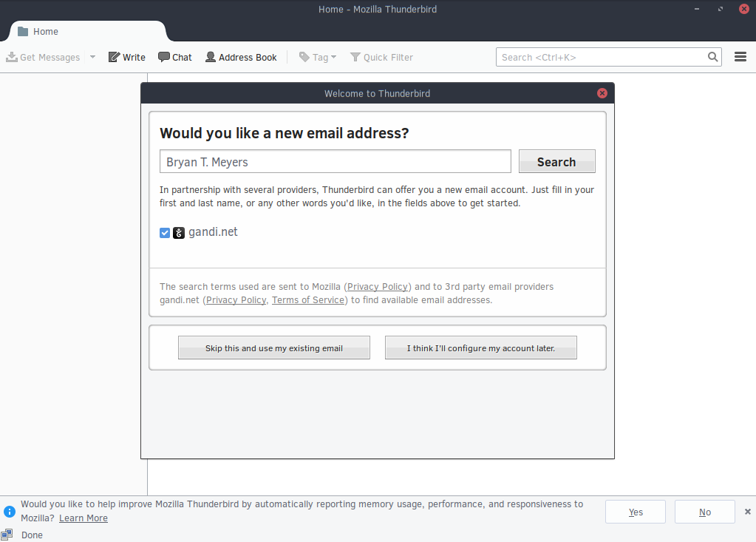Dismiss the telemetry notification bar with X

(x=747, y=512)
